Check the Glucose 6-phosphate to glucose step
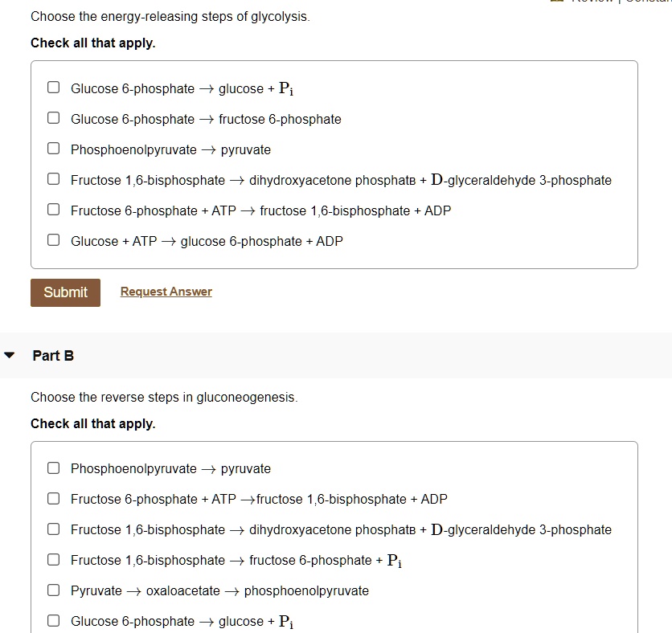Image resolution: width=672 pixels, height=633 pixels. pyautogui.click(x=53, y=87)
